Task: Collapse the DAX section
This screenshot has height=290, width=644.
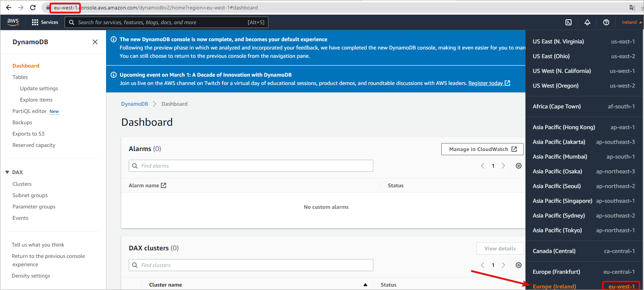Action: (7, 172)
